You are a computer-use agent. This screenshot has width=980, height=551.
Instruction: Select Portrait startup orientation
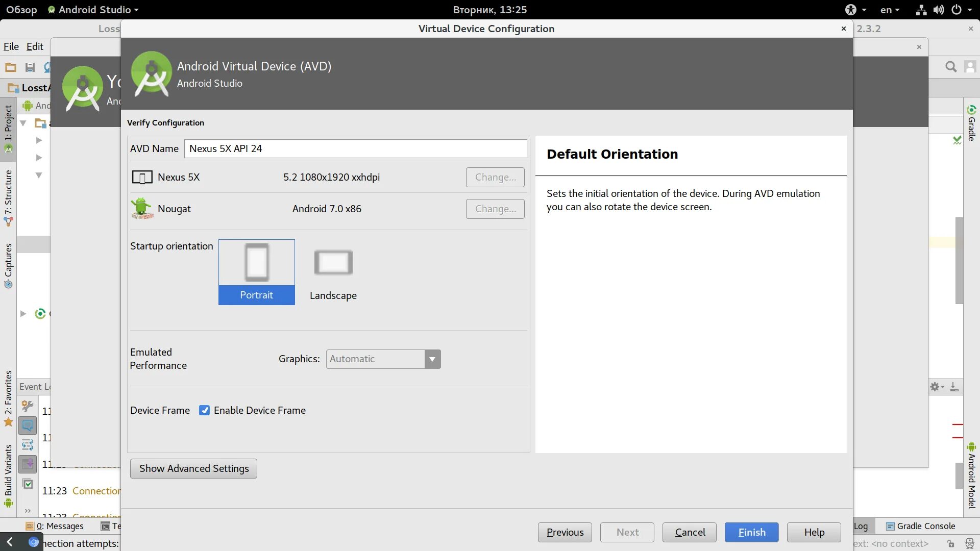click(256, 272)
